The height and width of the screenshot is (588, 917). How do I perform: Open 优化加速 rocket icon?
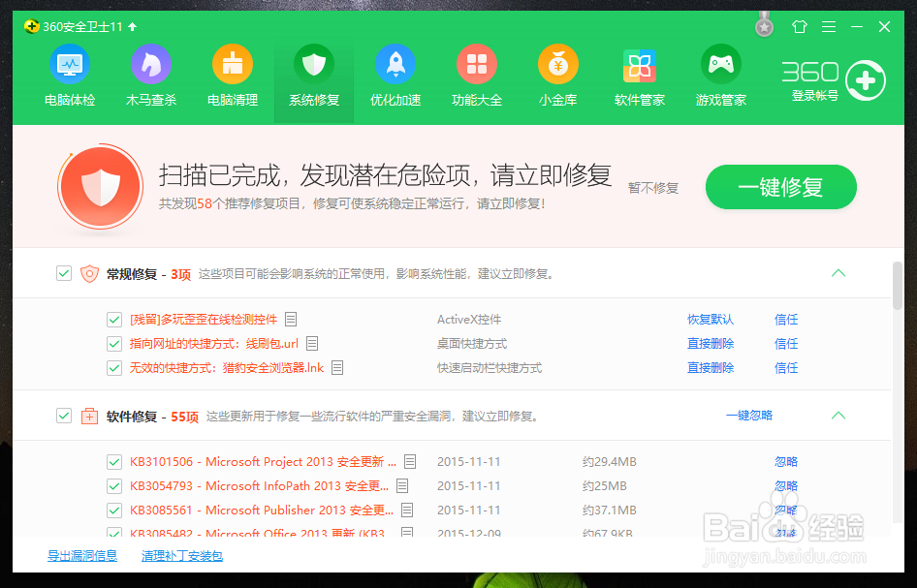click(395, 64)
